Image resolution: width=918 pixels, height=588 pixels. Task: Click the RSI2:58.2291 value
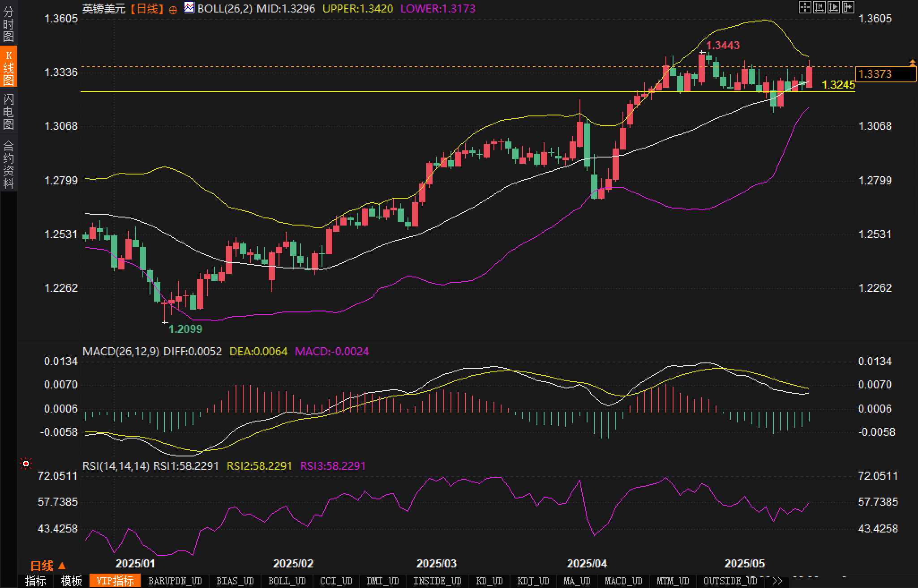[x=259, y=466]
